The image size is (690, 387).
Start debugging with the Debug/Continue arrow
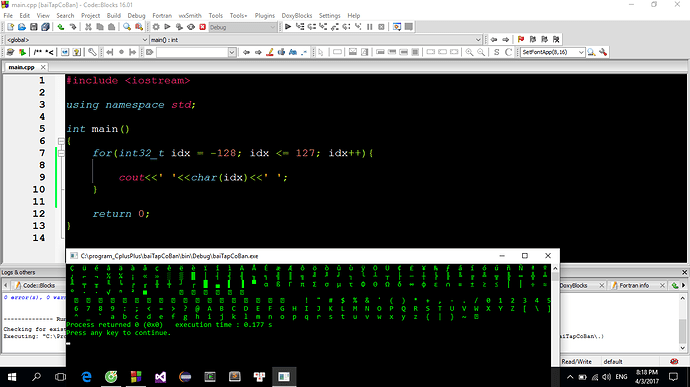pyautogui.click(x=288, y=27)
